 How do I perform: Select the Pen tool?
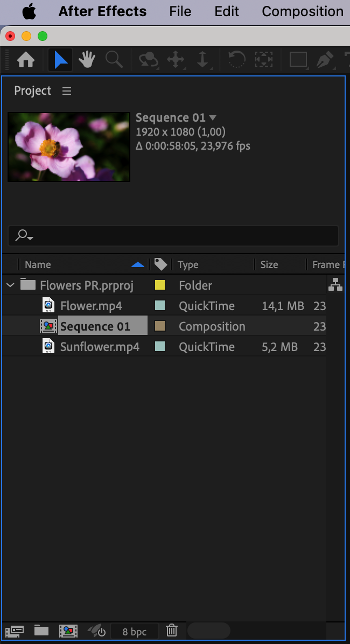pos(325,60)
